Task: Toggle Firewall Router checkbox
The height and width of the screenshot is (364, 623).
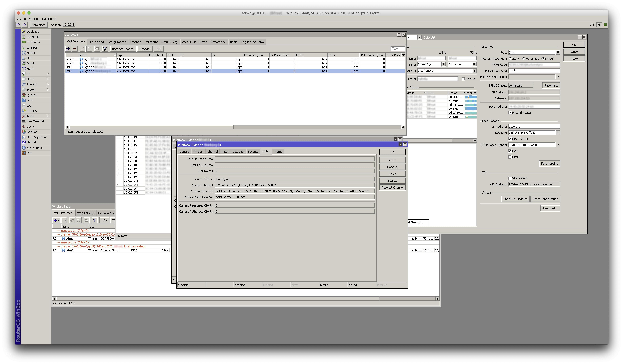Action: (x=510, y=113)
